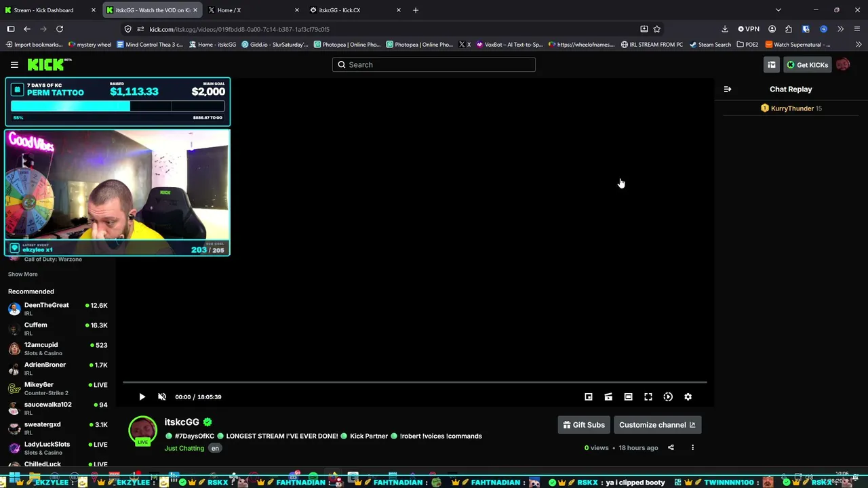Reload the current page
The width and height of the screenshot is (868, 488).
coord(60,29)
